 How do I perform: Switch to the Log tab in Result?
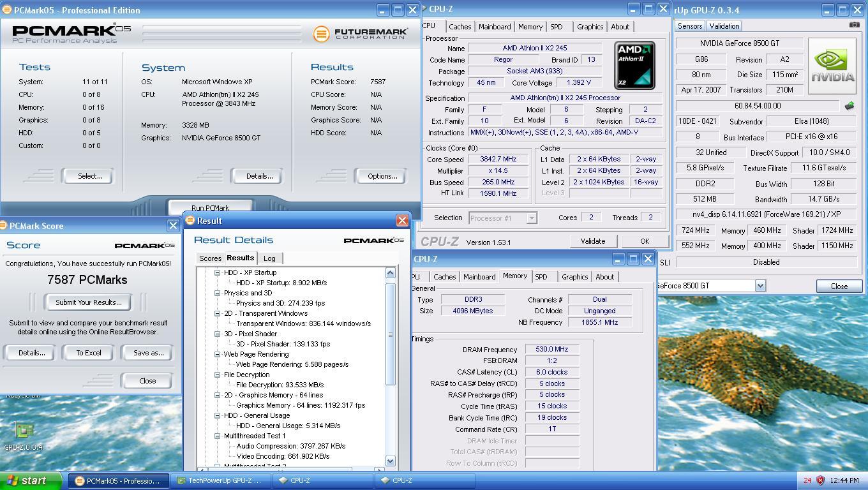click(269, 258)
